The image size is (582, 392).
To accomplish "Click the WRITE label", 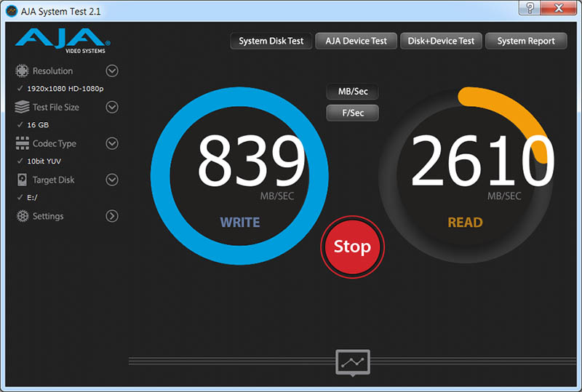I will coord(240,223).
